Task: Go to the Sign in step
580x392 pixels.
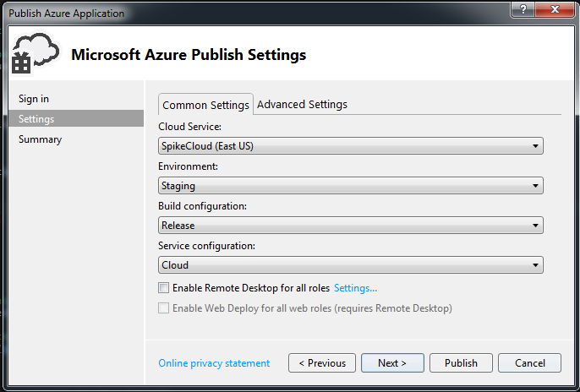Action: click(x=34, y=99)
